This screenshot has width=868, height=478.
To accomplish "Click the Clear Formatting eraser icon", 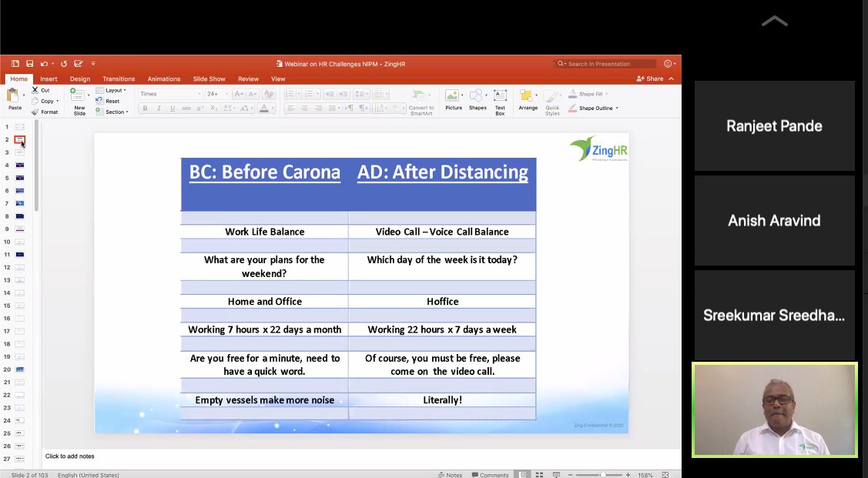I will (269, 94).
